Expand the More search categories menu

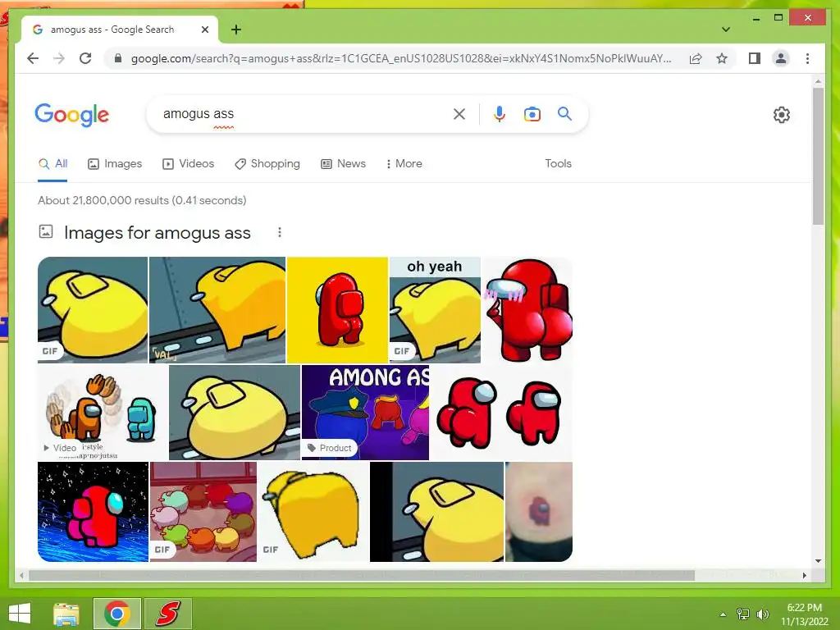tap(404, 164)
